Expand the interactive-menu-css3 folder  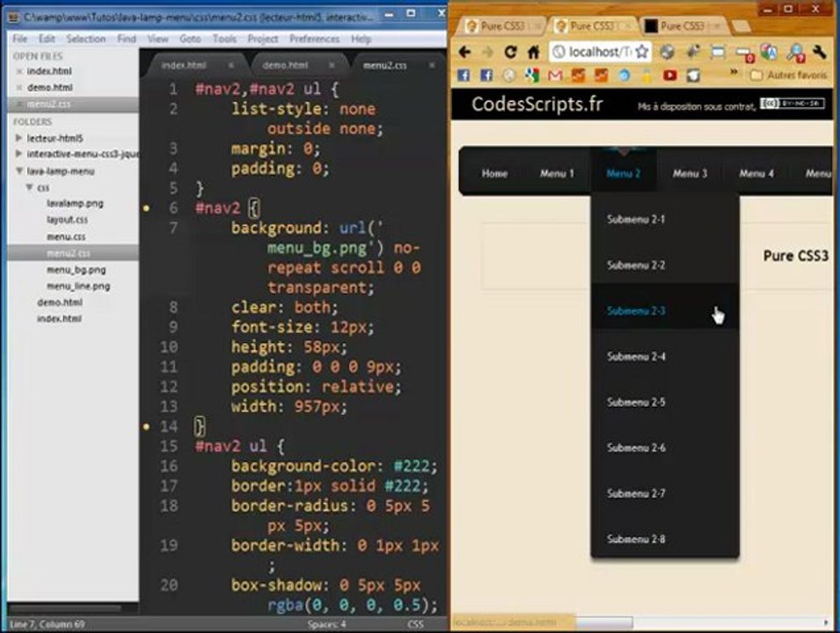point(18,154)
